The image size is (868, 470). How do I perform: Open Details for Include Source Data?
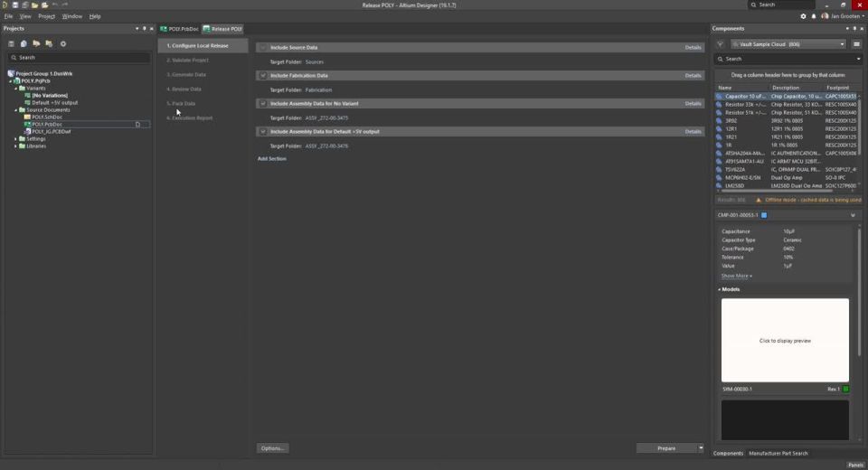(693, 48)
